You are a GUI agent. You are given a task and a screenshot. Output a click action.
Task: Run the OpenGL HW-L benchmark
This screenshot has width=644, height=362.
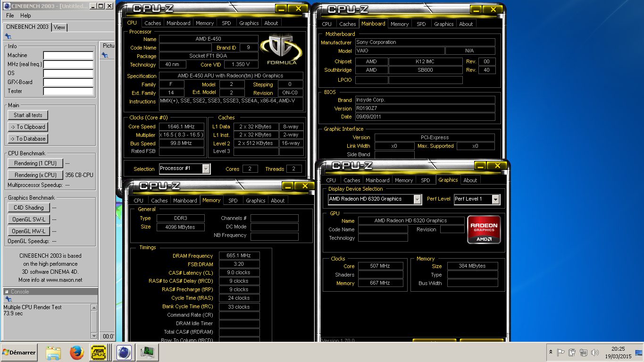pyautogui.click(x=29, y=231)
